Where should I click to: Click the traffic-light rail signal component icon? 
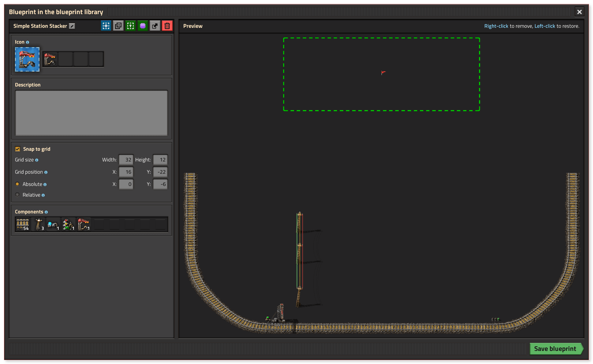click(69, 225)
